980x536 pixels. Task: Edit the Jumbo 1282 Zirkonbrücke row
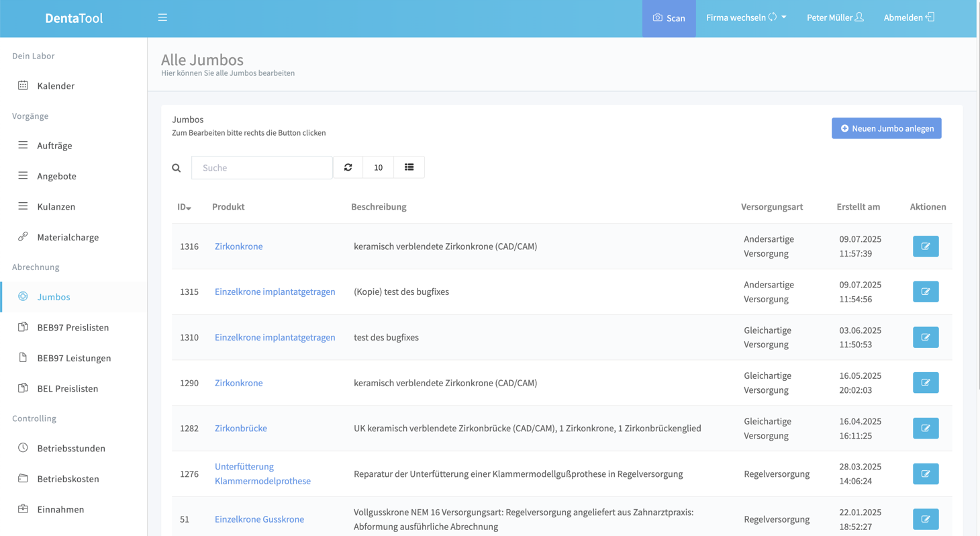(x=925, y=429)
